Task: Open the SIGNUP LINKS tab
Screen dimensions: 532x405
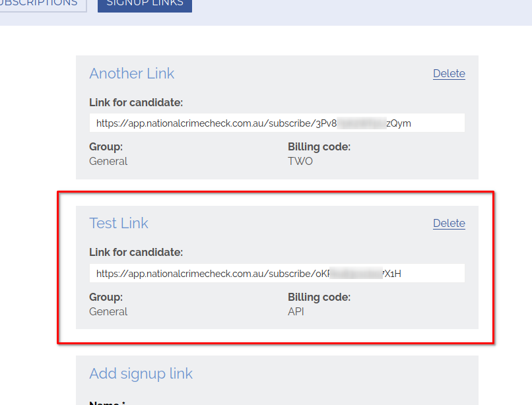Action: tap(145, 3)
